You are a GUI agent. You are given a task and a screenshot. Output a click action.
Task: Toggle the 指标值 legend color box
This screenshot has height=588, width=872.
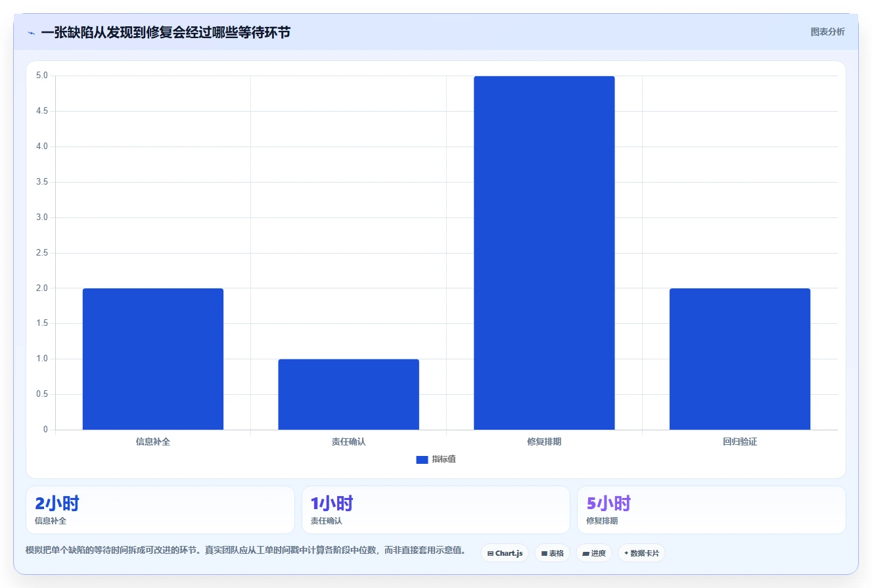coord(422,460)
